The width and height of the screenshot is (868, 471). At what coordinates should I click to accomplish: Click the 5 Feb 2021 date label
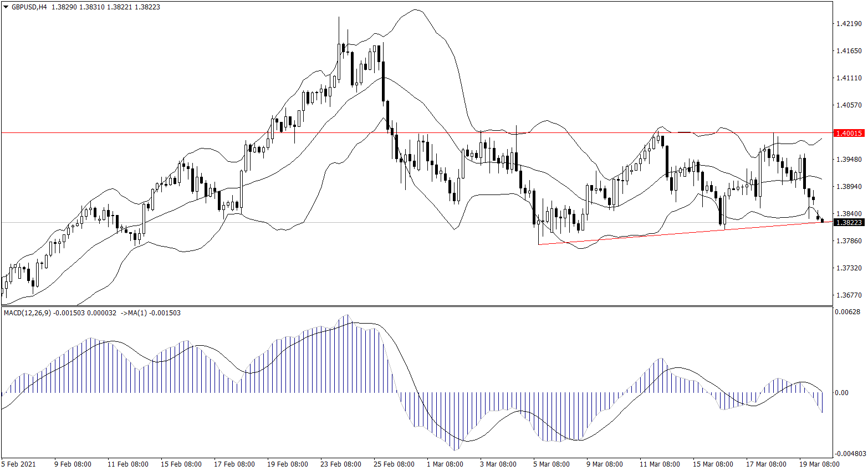coord(18,464)
